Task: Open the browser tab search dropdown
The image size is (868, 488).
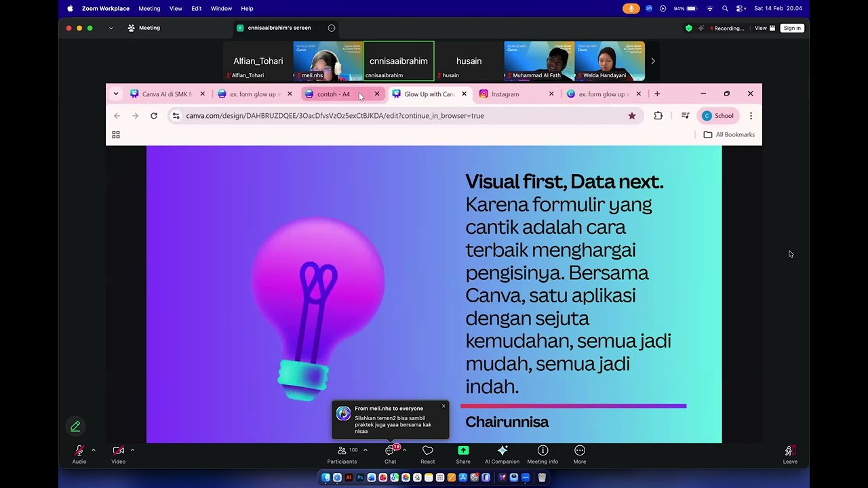Action: point(116,94)
